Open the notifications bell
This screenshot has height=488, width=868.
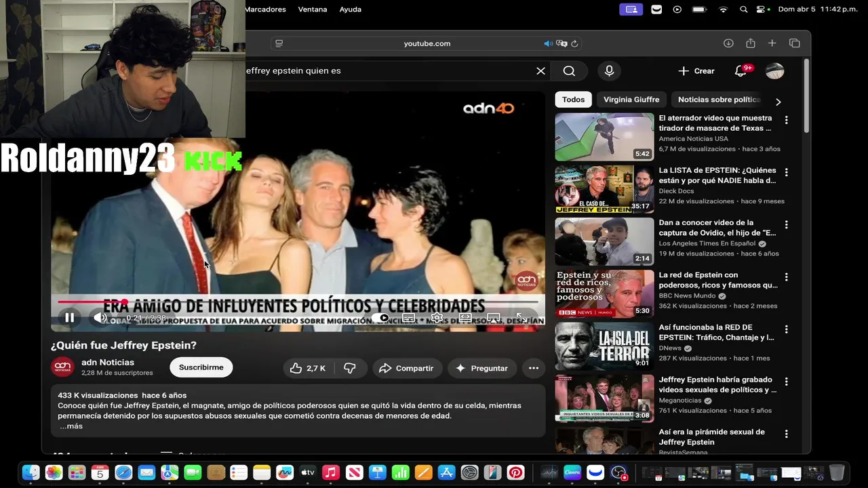tap(741, 70)
